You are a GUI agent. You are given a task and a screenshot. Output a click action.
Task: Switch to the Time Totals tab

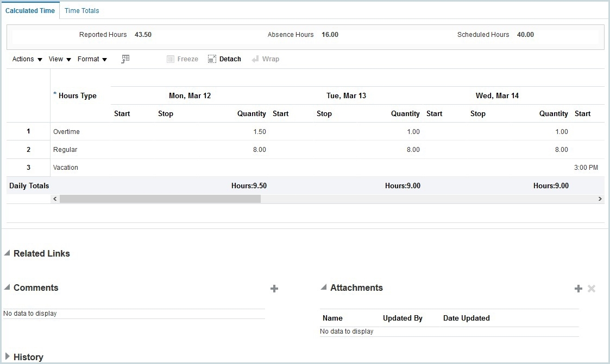point(81,10)
